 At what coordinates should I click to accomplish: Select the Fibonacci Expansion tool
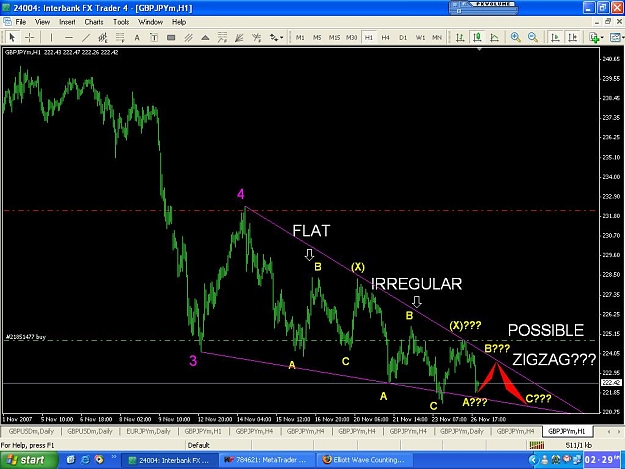point(222,37)
